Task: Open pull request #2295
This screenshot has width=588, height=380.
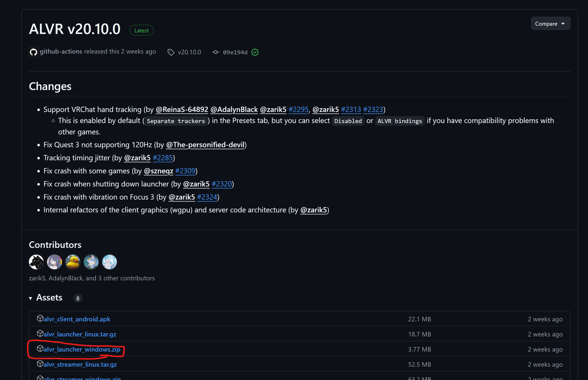Action: point(299,109)
